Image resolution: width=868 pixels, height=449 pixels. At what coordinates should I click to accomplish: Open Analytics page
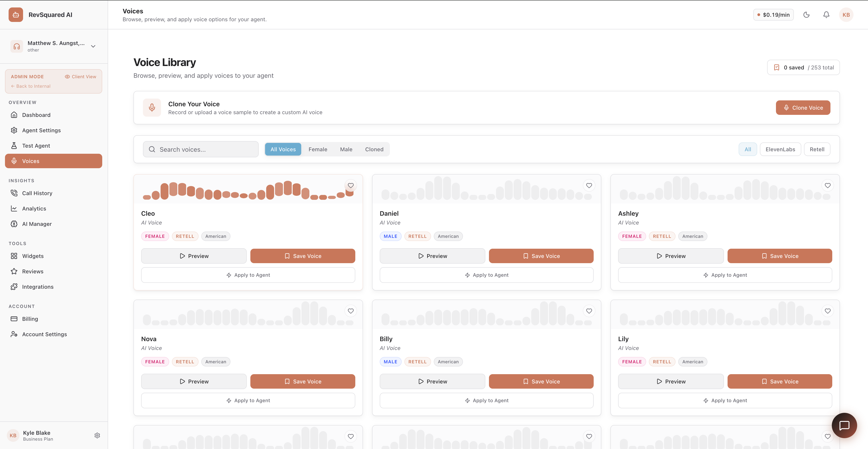54,208
